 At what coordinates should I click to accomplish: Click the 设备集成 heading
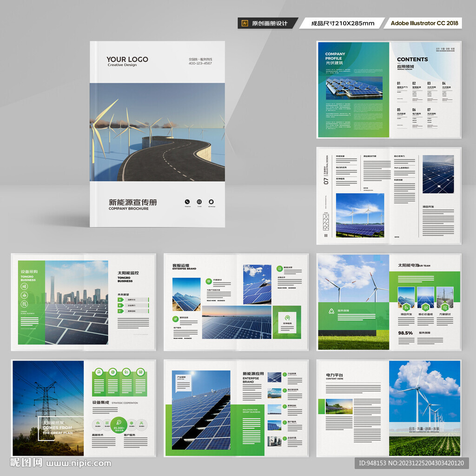point(100,402)
